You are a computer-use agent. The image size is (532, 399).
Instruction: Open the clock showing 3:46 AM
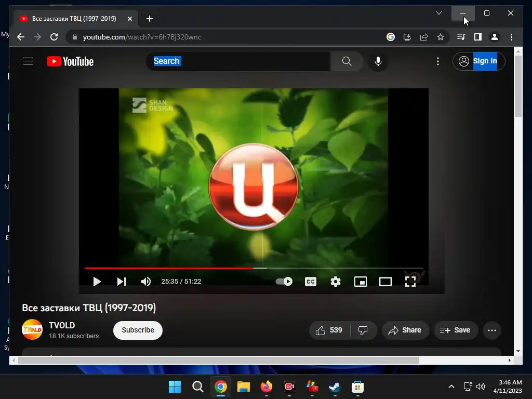click(x=508, y=387)
